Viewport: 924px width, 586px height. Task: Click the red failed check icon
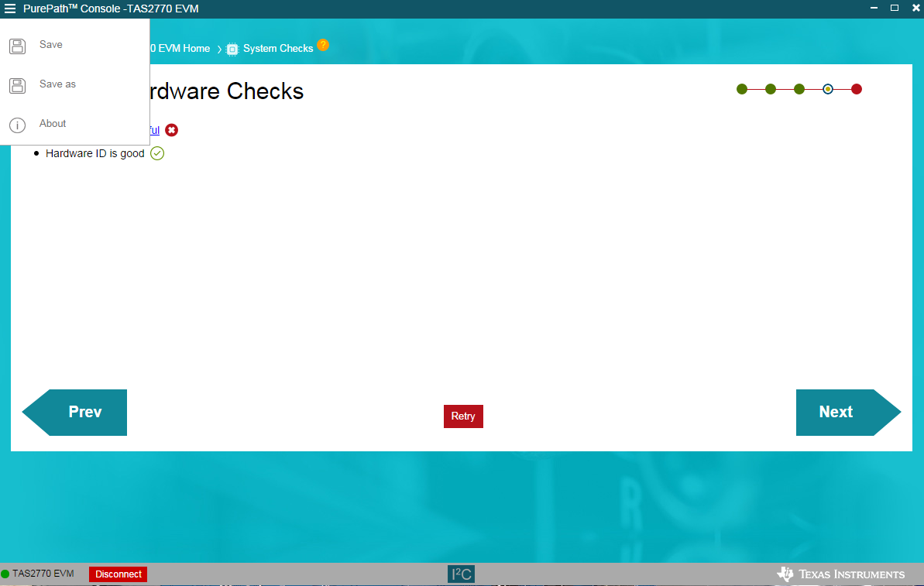pyautogui.click(x=171, y=130)
